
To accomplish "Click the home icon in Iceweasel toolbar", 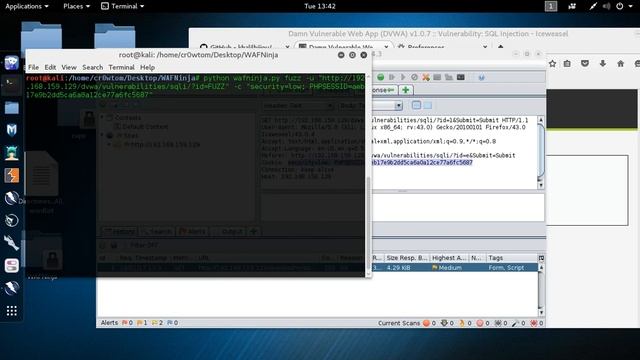I will click(x=620, y=64).
